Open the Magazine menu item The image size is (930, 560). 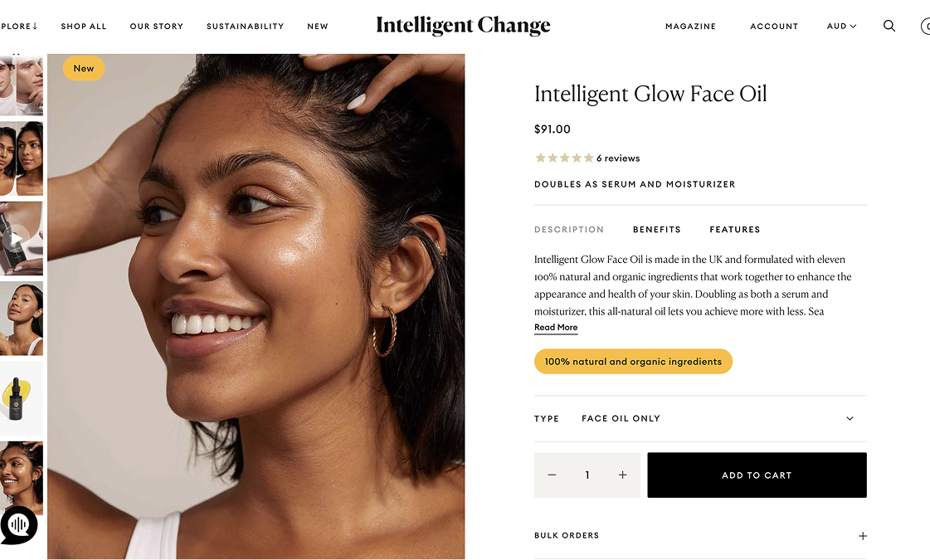click(690, 26)
